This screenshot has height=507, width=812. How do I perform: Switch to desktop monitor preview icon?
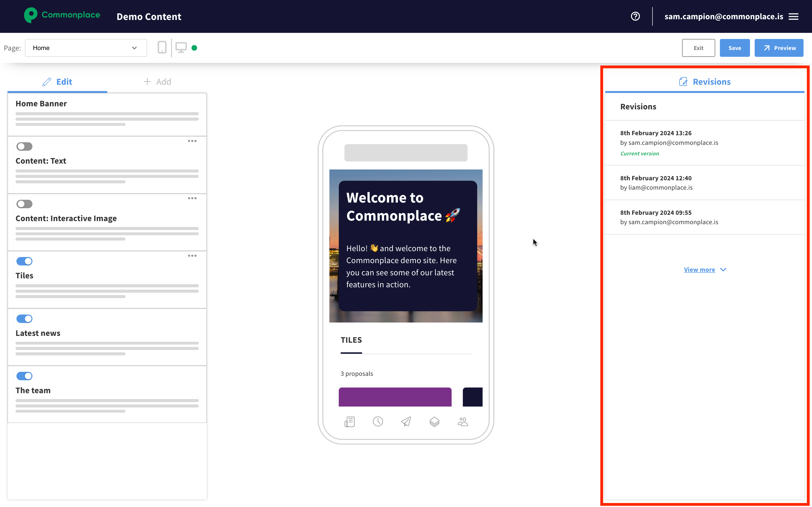[x=181, y=48]
